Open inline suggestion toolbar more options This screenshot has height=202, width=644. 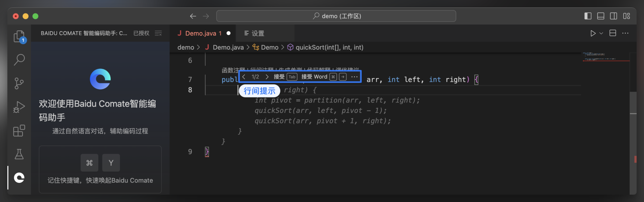354,77
